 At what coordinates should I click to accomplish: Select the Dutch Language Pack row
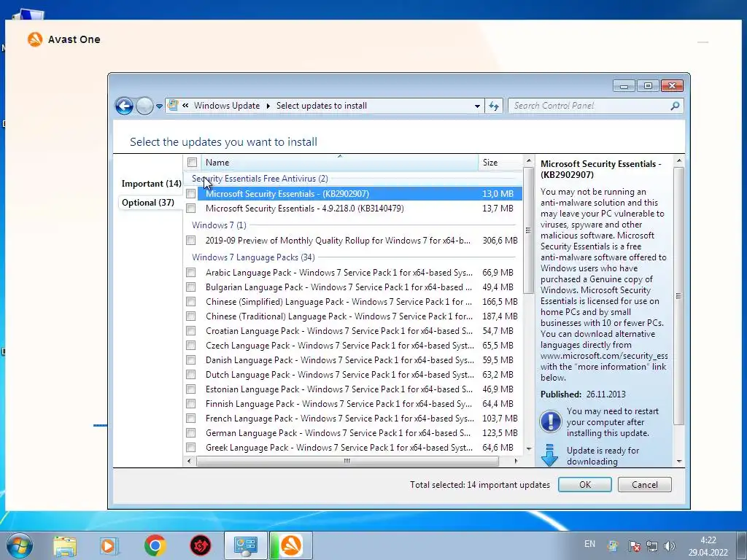(352, 375)
